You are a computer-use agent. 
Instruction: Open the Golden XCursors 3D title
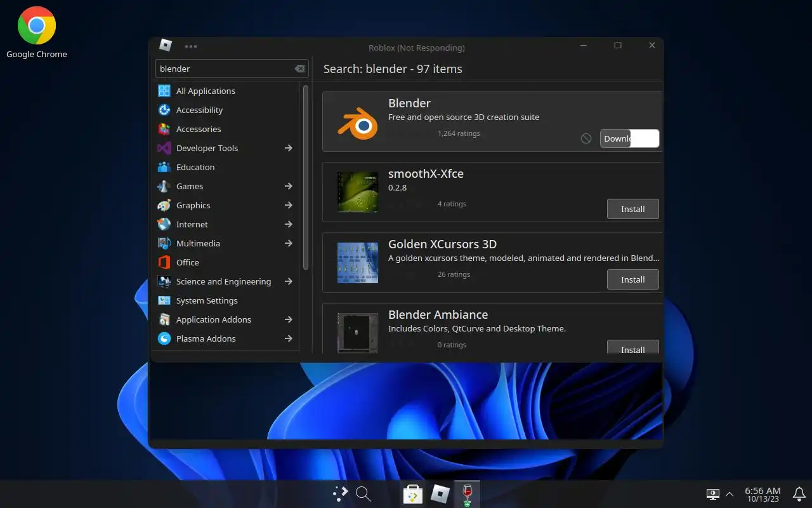click(442, 244)
